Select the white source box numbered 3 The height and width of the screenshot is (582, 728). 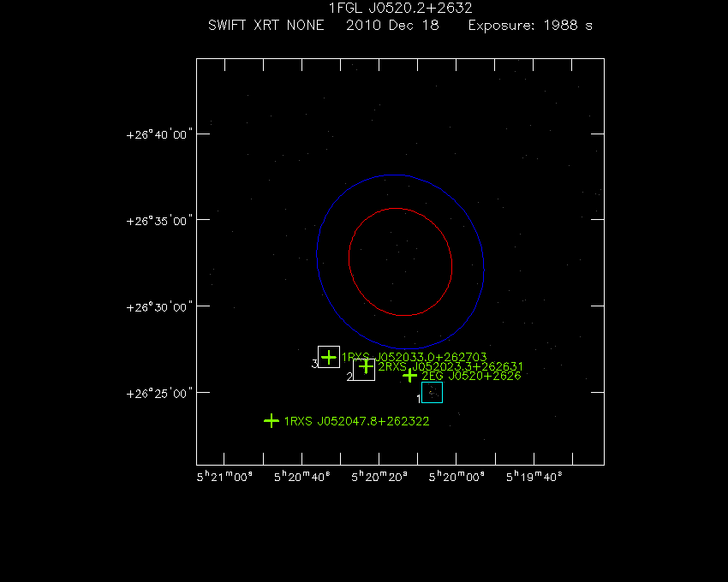(x=329, y=357)
